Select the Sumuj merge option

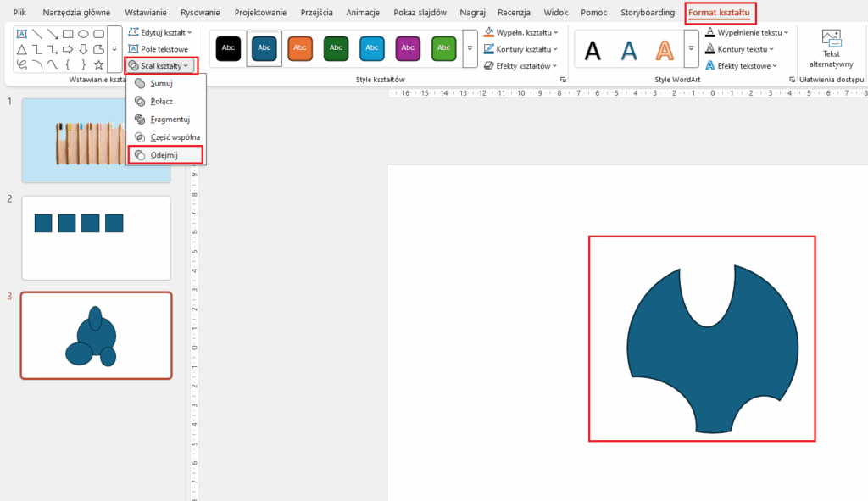(x=160, y=83)
